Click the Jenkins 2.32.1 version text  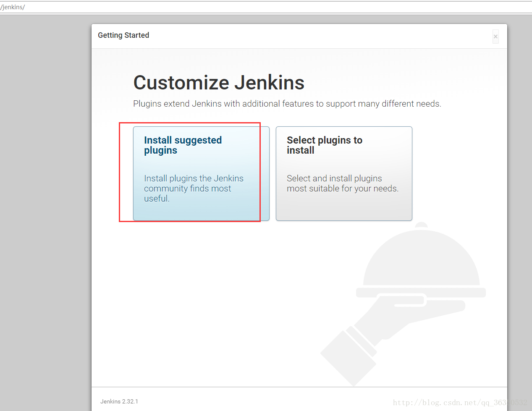(x=119, y=401)
